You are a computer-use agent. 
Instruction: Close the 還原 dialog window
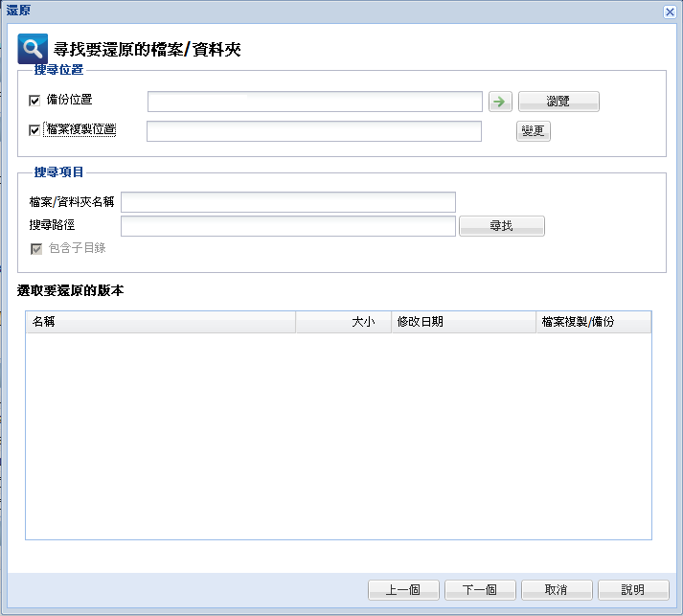670,11
